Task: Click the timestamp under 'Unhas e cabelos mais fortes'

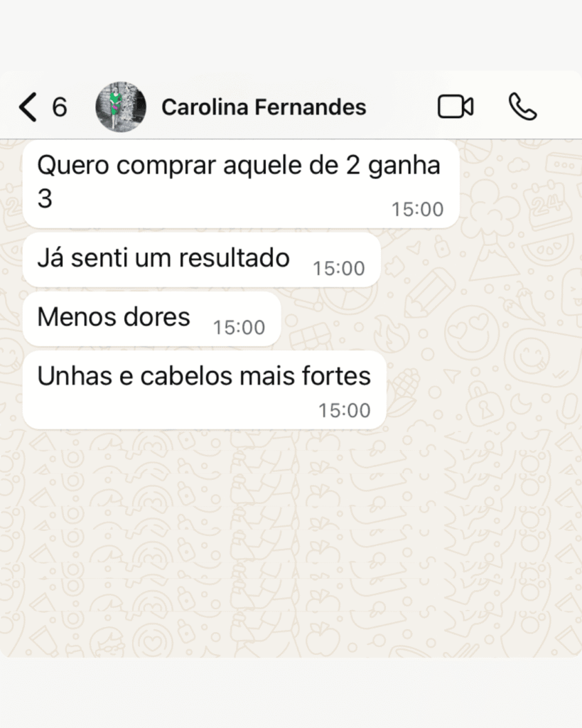Action: pos(345,410)
